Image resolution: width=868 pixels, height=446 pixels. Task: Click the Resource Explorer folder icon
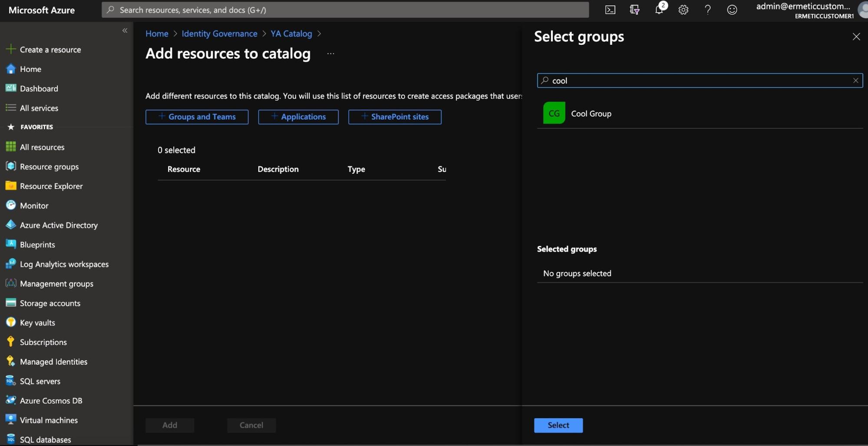[x=11, y=186]
